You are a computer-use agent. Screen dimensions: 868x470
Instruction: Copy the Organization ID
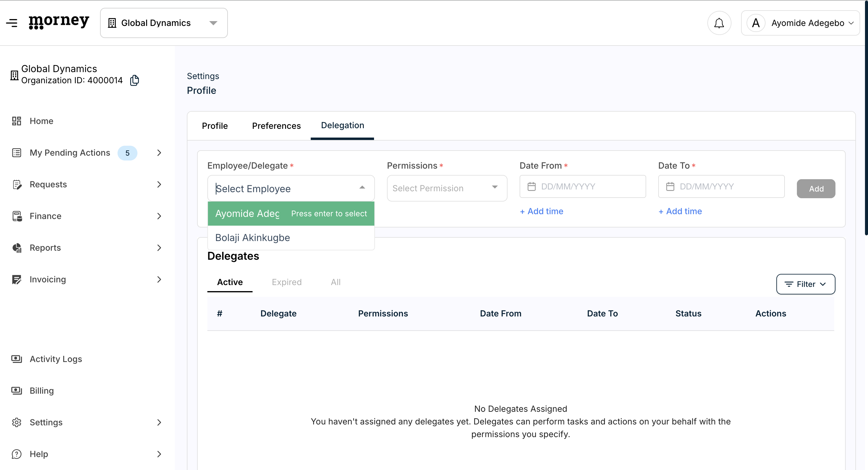click(134, 80)
